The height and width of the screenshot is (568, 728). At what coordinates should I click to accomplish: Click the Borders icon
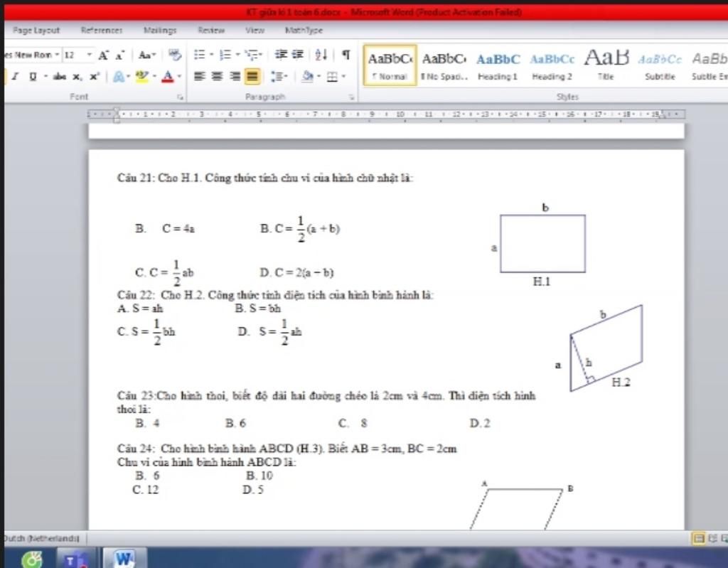tap(332, 77)
